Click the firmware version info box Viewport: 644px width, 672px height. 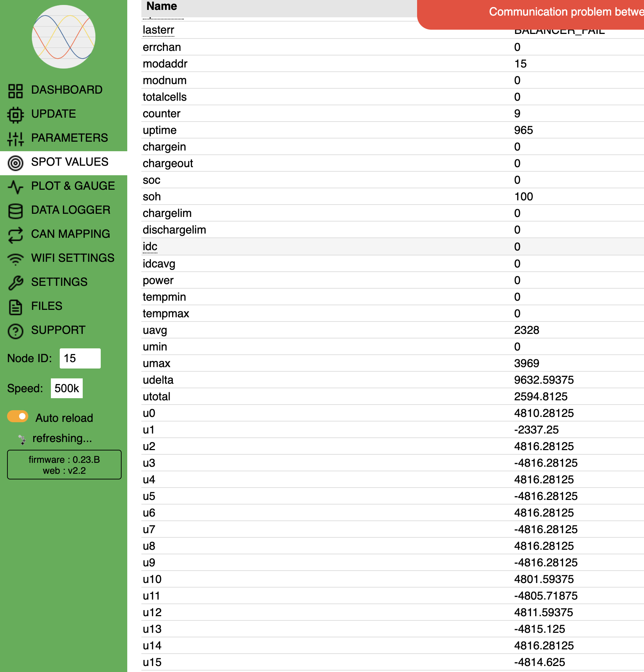(x=64, y=465)
